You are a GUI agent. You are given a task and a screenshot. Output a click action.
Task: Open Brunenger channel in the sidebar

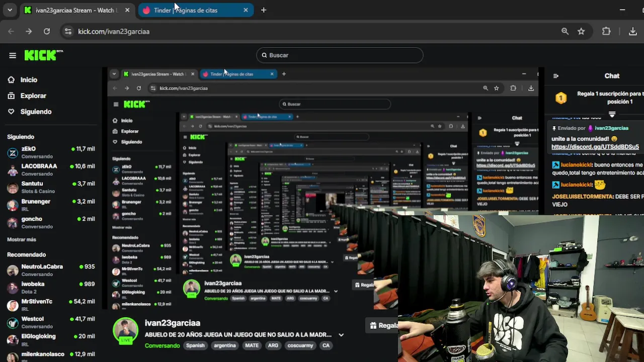coord(50,205)
